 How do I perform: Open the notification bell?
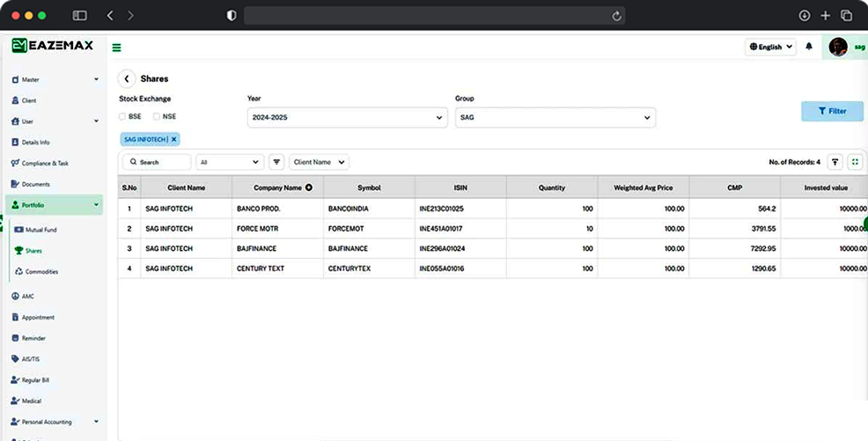(809, 47)
